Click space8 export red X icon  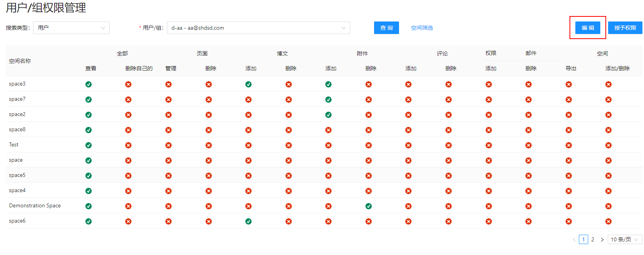(569, 130)
